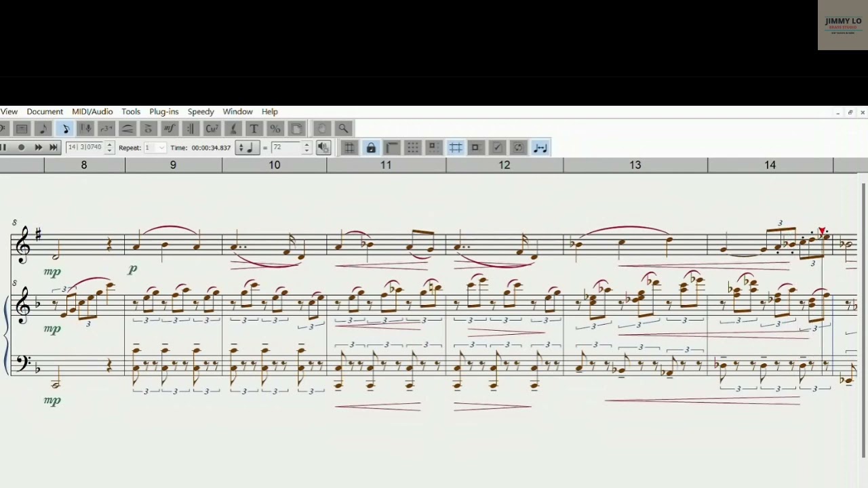Jump to measure 10 on the ruler
Image resolution: width=868 pixels, height=488 pixels.
[275, 165]
